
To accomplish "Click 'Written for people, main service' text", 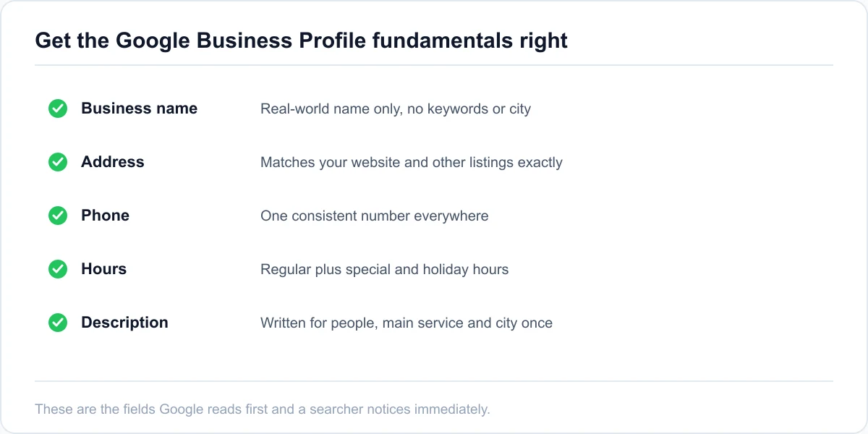I will (407, 323).
